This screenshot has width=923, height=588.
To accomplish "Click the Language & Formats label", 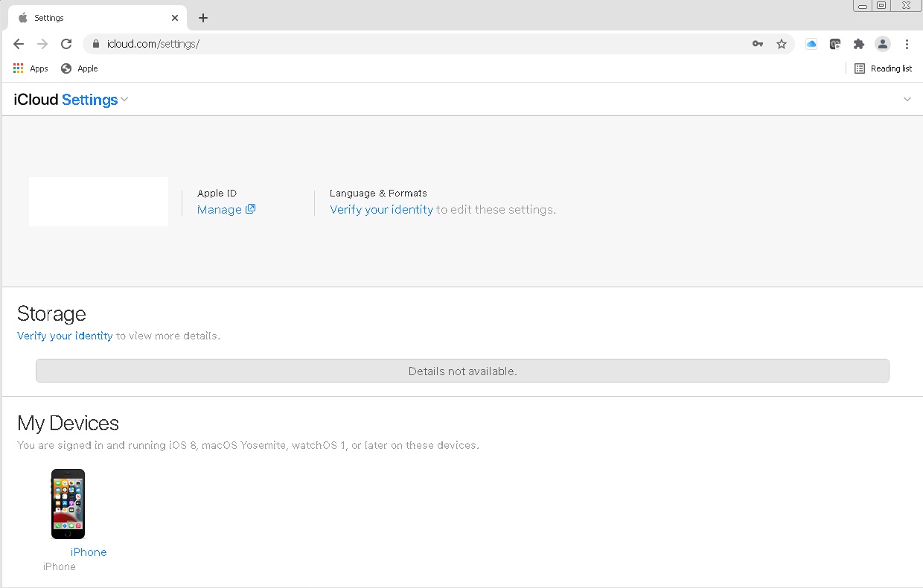I will tap(378, 194).
